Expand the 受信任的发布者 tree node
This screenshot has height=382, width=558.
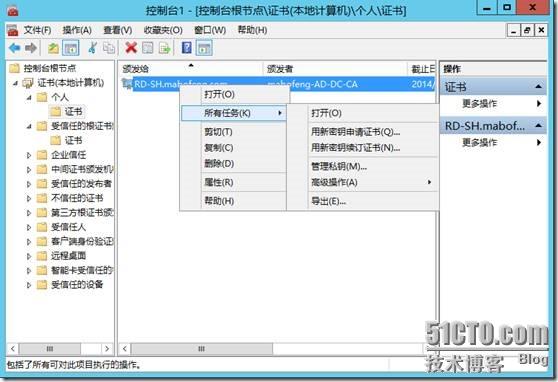click(29, 184)
